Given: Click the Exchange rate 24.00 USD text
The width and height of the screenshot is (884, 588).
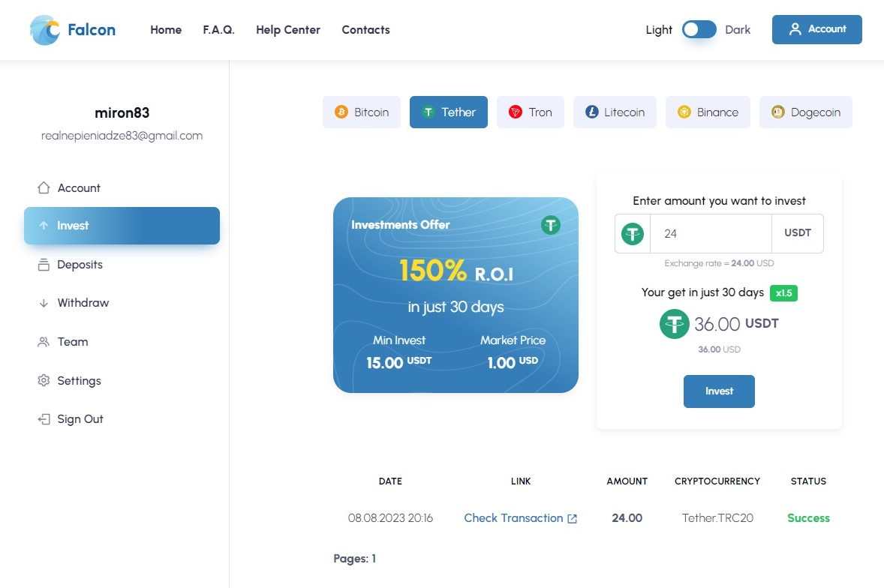Looking at the screenshot, I should [719, 263].
